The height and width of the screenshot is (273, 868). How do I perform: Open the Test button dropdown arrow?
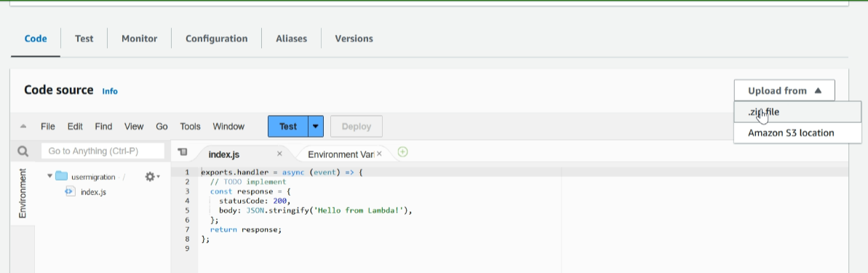315,126
